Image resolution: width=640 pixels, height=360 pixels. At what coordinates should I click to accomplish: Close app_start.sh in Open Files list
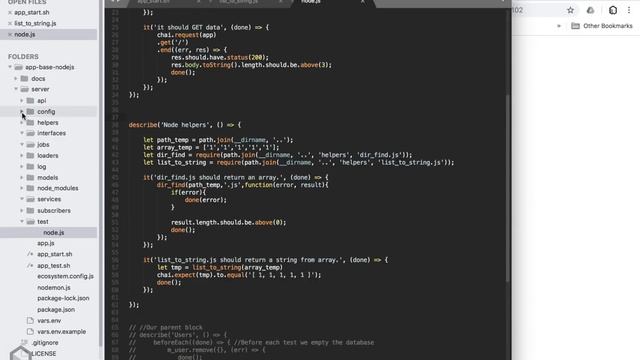pos(10,13)
